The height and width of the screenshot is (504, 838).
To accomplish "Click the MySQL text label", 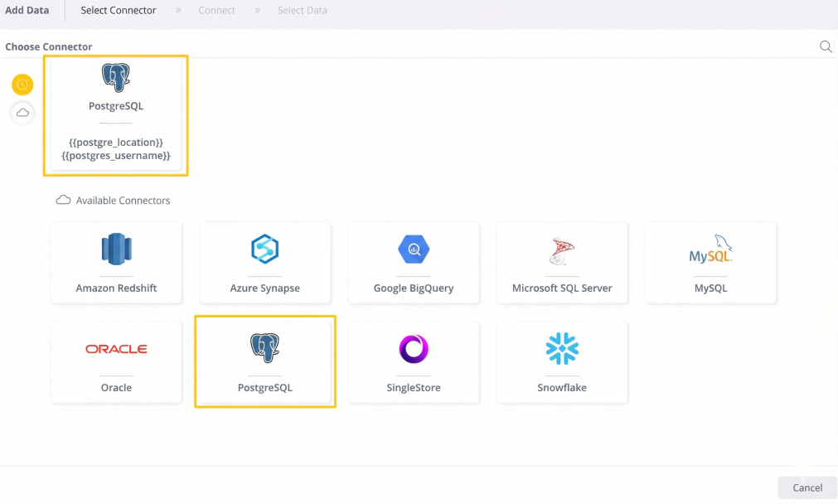I will (x=710, y=288).
